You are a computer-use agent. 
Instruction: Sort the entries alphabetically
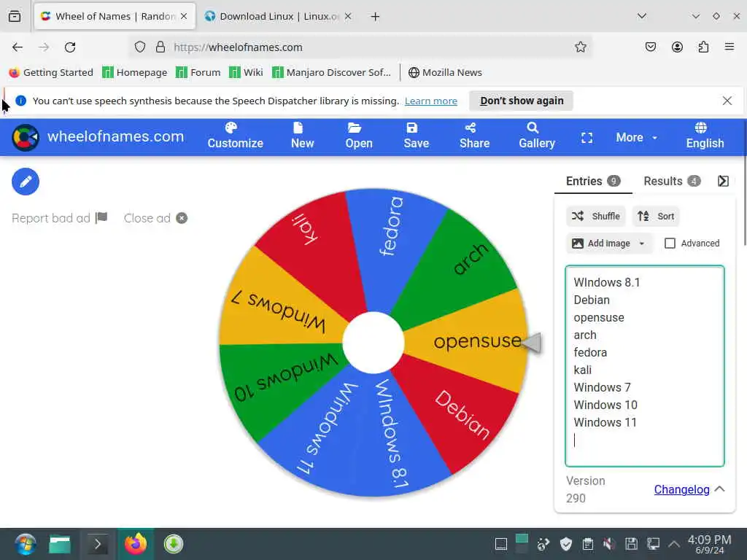point(656,216)
